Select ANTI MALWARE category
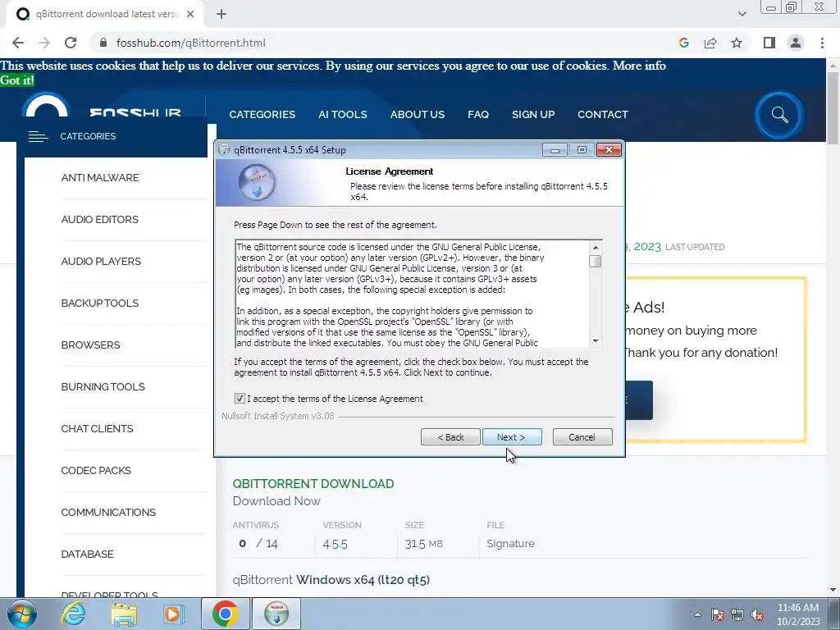 99,178
